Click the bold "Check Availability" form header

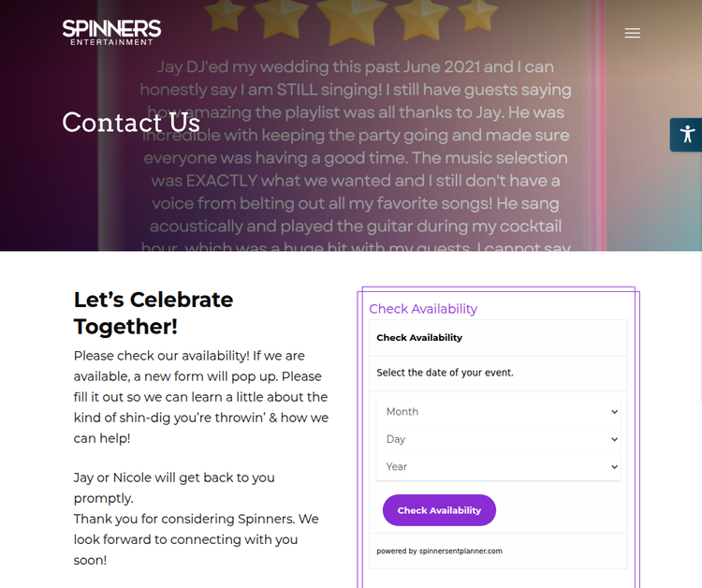[x=419, y=338]
